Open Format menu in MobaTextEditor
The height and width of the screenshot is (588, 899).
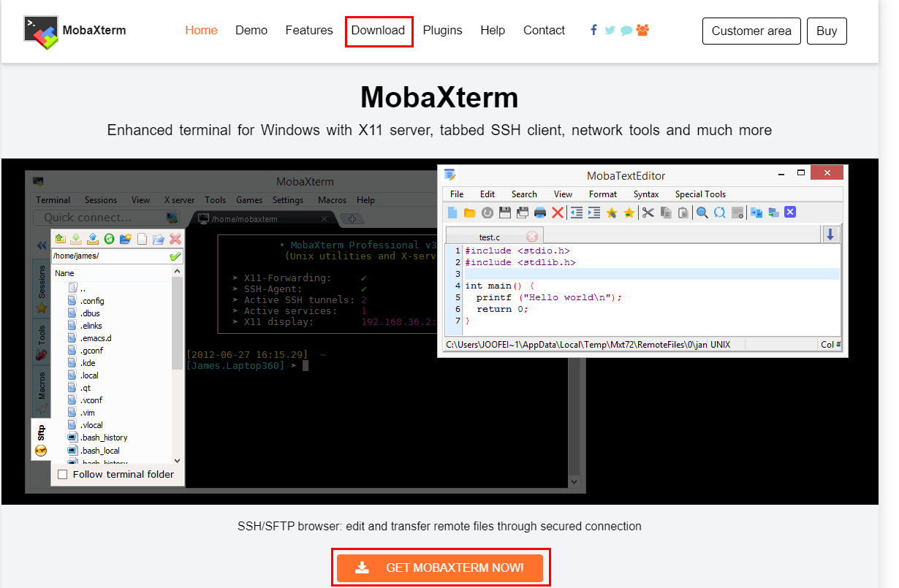tap(603, 194)
